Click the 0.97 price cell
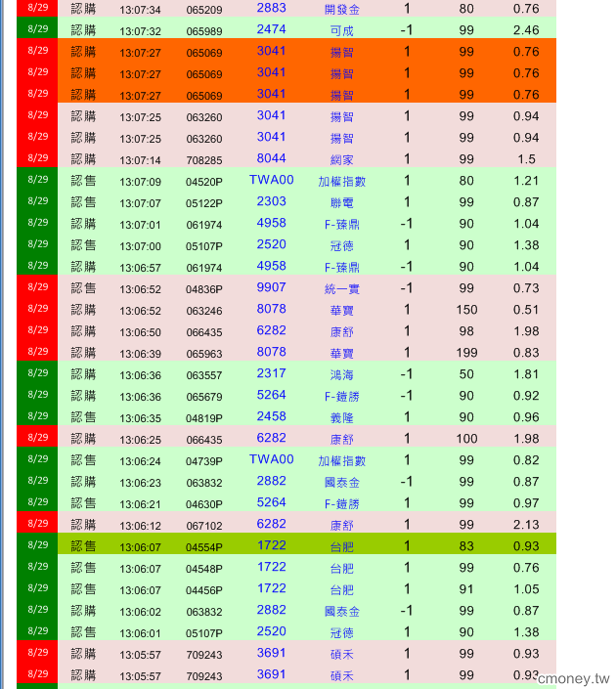 (x=526, y=503)
